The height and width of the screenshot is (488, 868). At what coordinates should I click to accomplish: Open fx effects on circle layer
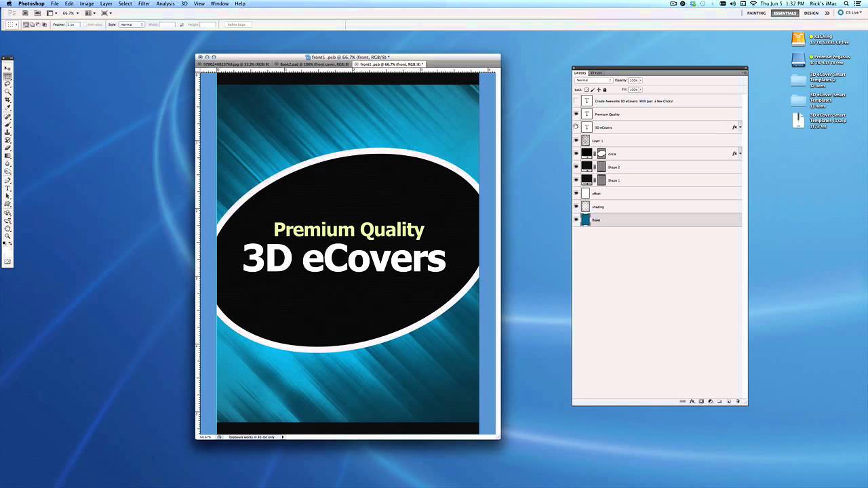[x=734, y=154]
